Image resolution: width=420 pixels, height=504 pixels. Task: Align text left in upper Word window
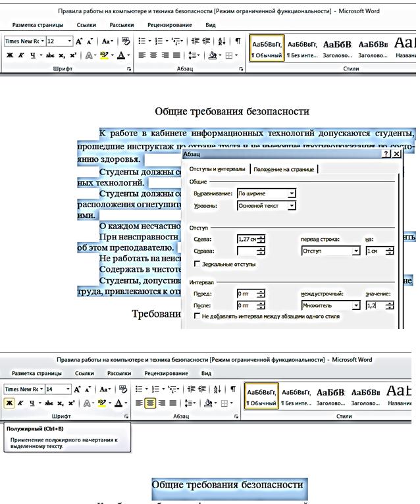(142, 55)
